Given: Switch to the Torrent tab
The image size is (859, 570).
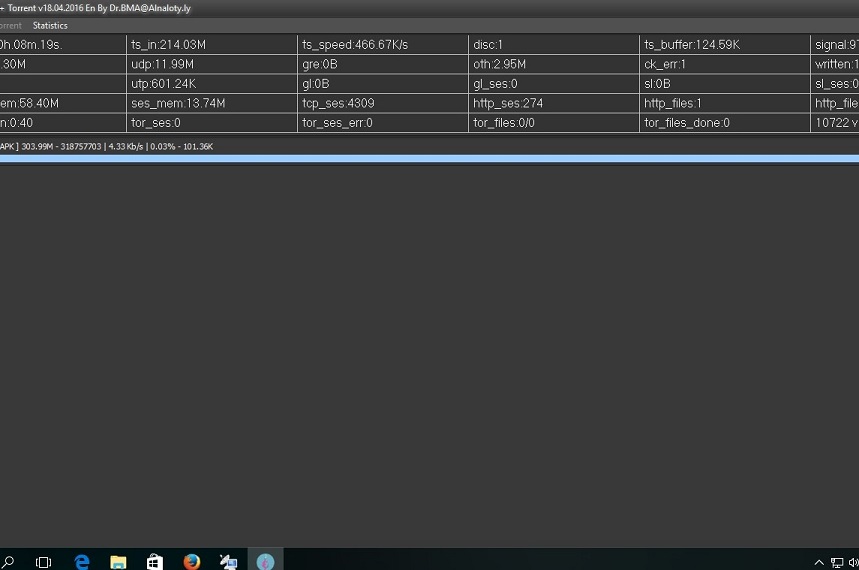Looking at the screenshot, I should 10,25.
